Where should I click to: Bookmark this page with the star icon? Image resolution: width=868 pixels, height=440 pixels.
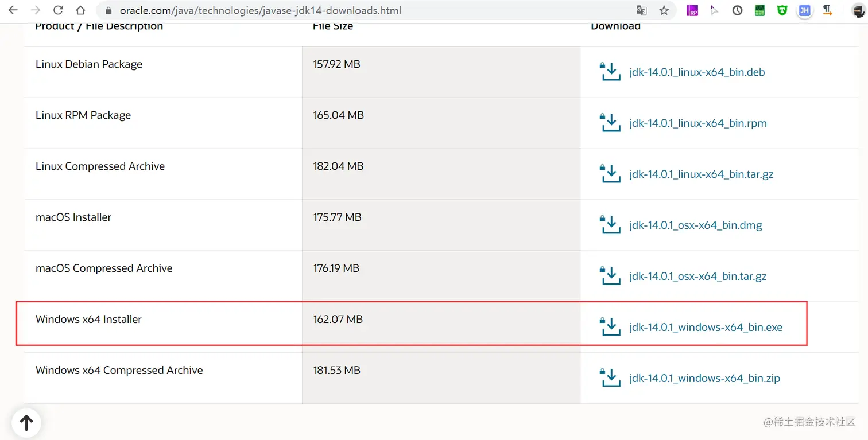pyautogui.click(x=664, y=10)
